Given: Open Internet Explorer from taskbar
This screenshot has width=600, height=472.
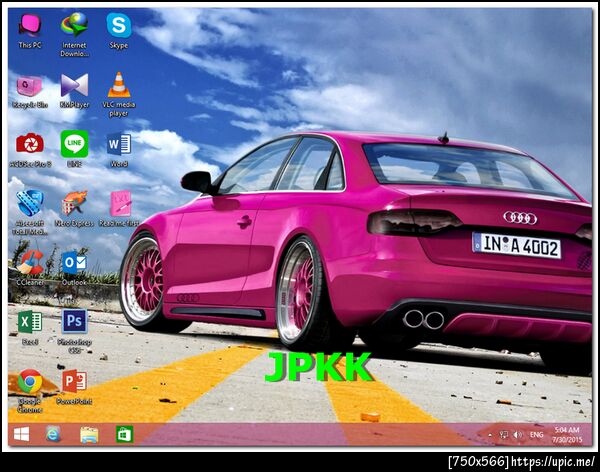Looking at the screenshot, I should (53, 434).
